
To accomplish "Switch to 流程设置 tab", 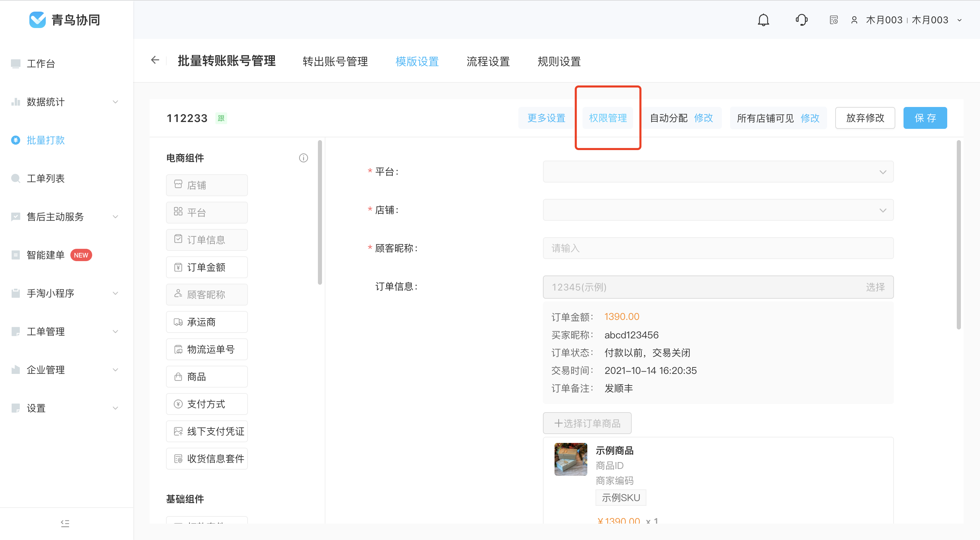I will [488, 61].
